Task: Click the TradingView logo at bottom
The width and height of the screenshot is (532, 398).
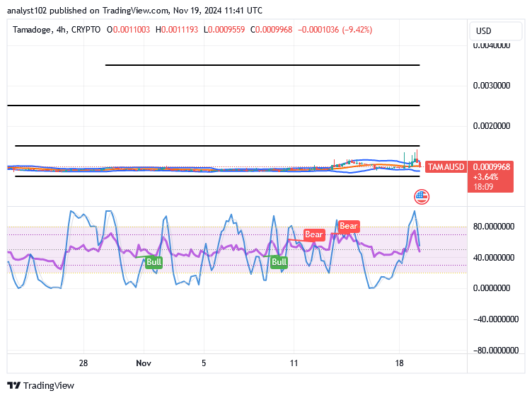Action: (x=40, y=385)
